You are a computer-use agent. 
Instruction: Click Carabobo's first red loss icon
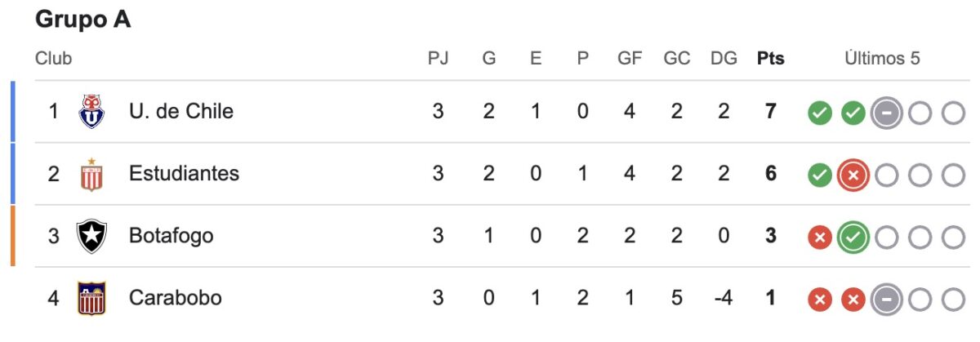click(820, 299)
